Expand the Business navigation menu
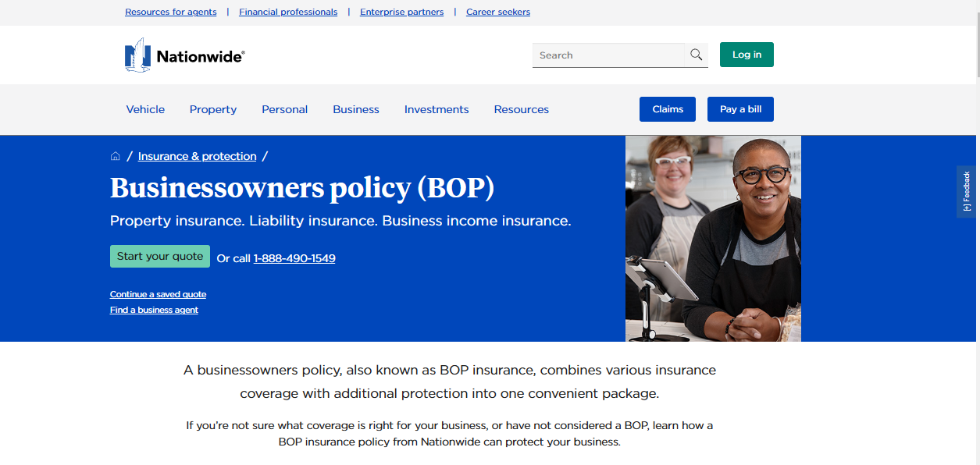Viewport: 980px width, 465px height. [355, 109]
